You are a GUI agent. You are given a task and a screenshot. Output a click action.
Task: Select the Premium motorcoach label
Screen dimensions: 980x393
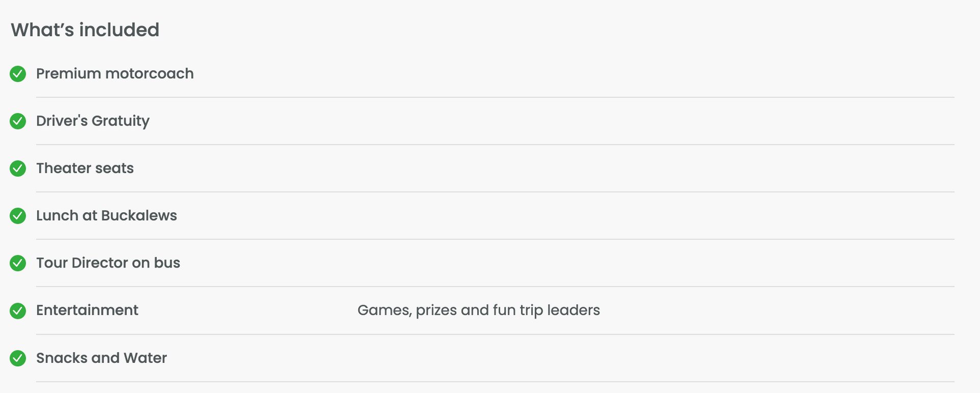[x=115, y=73]
